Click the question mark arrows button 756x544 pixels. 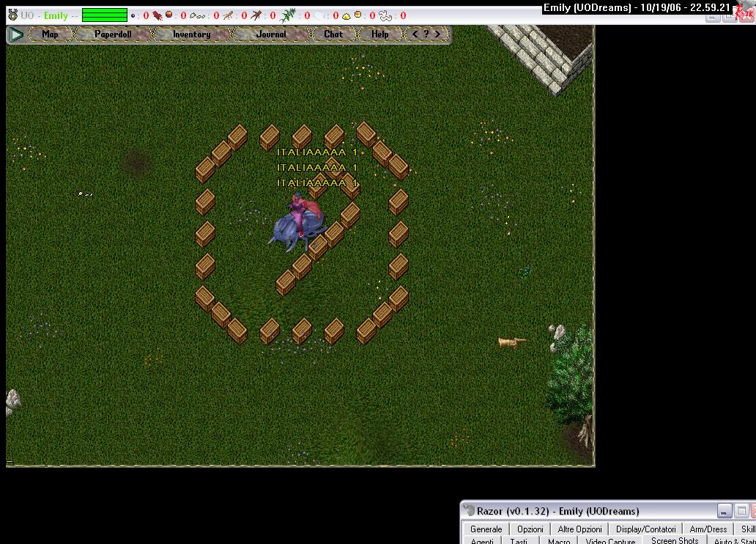coord(426,34)
